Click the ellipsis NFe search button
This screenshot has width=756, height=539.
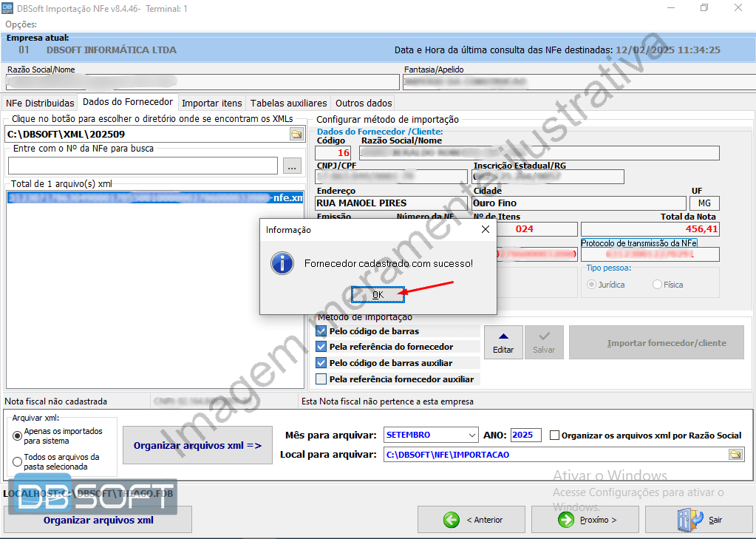(292, 166)
